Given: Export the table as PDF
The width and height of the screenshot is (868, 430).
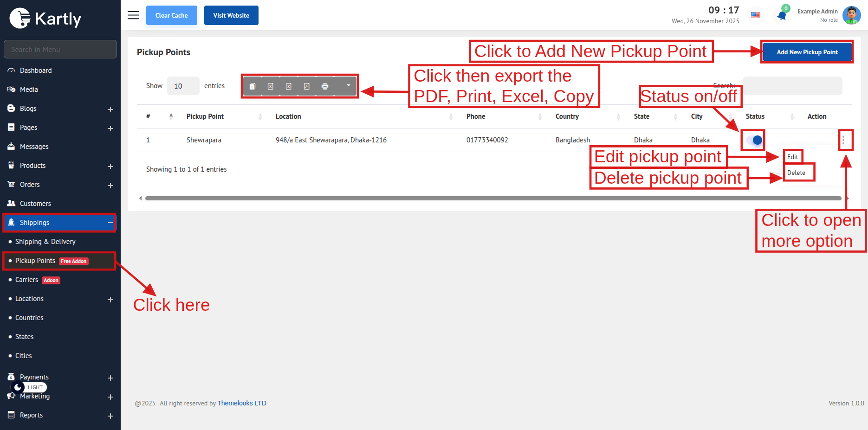Looking at the screenshot, I should 307,86.
